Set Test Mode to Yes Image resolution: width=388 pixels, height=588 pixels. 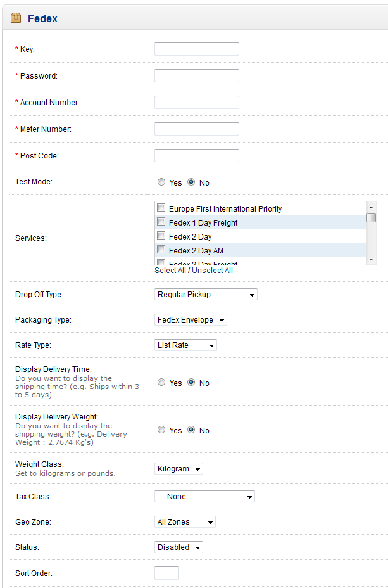[161, 182]
